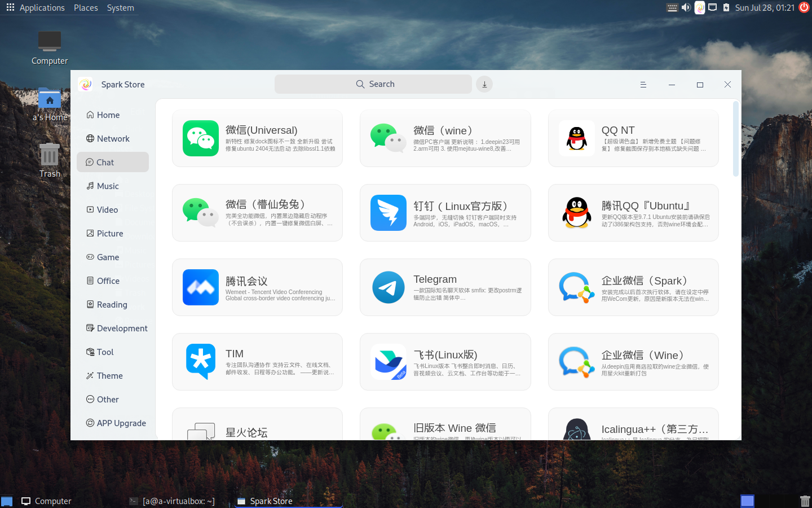Open the Picture category
The height and width of the screenshot is (508, 812).
[x=113, y=233]
